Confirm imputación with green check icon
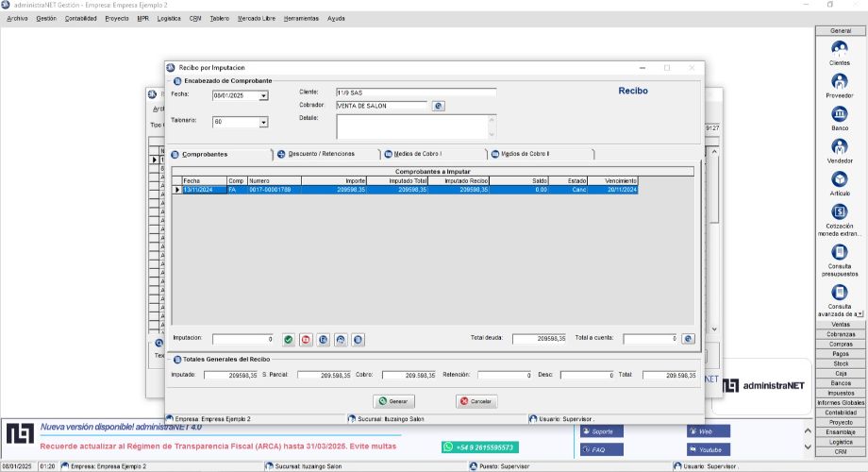868x472 pixels. pos(289,340)
